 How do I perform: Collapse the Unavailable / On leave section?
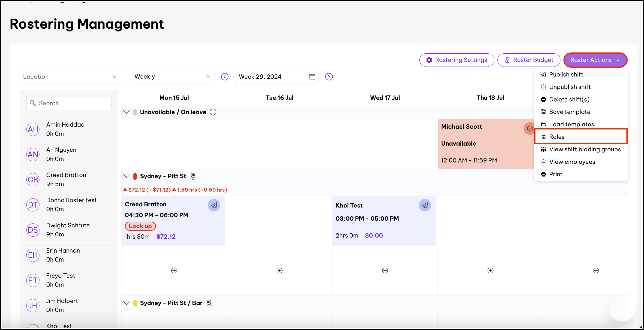click(x=127, y=112)
